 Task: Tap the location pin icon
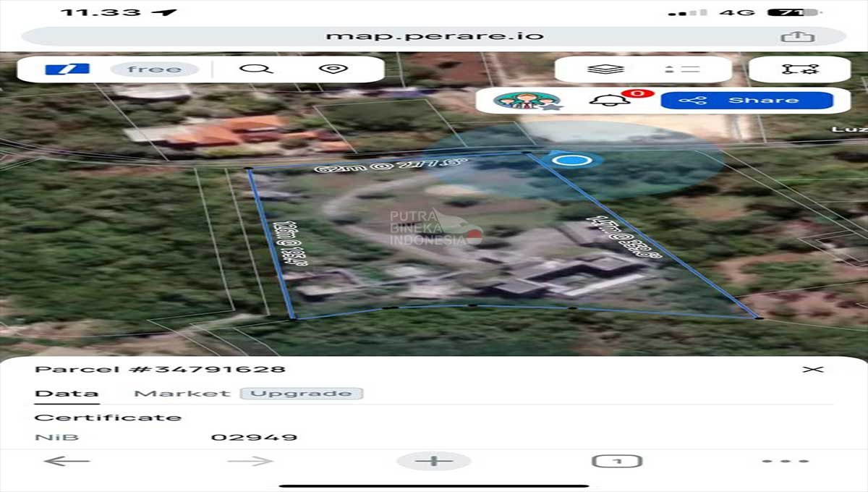tap(333, 69)
